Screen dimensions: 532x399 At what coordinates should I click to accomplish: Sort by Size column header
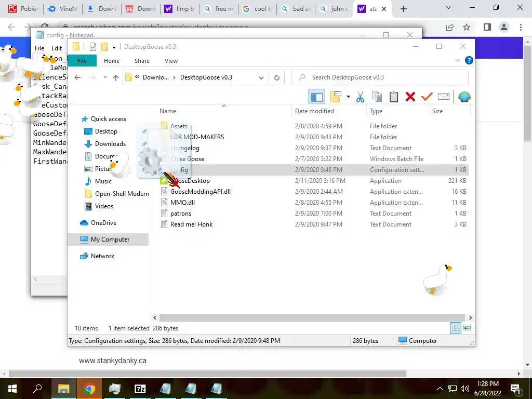pyautogui.click(x=449, y=111)
